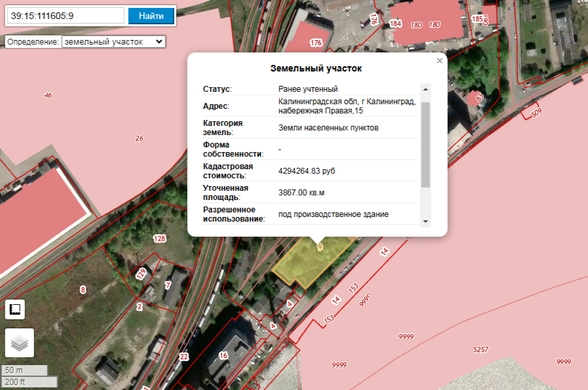Expand the Определение object type dropdown
This screenshot has height=390, width=588.
(x=113, y=41)
